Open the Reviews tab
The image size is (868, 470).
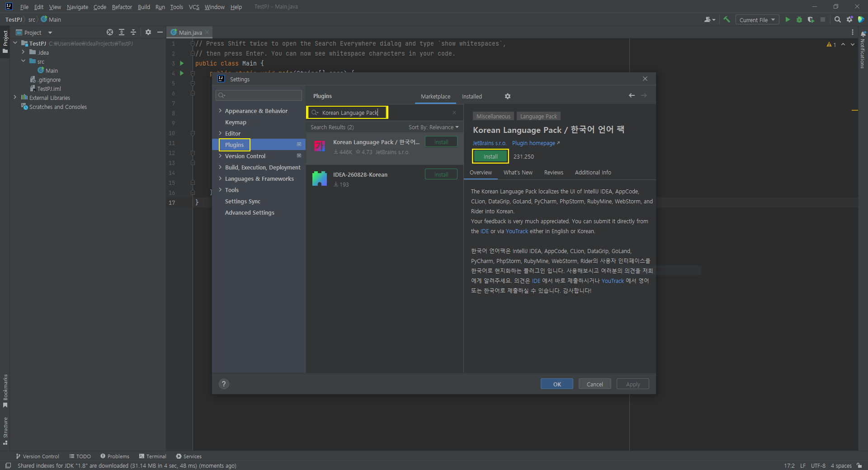tap(554, 173)
